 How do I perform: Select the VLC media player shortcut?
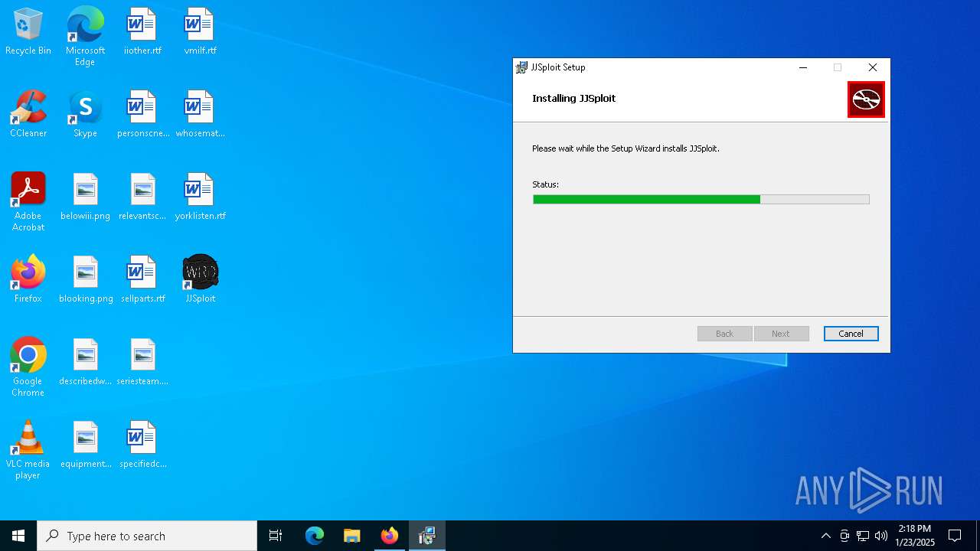tap(28, 450)
